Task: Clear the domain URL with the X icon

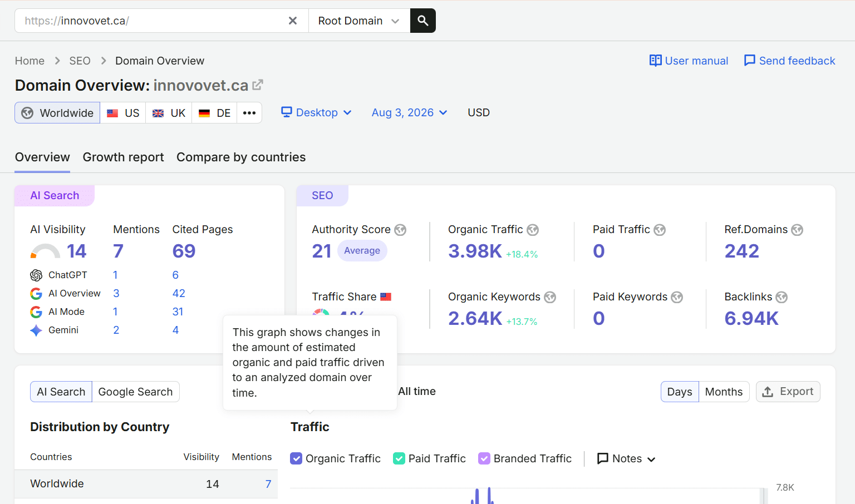Action: click(x=293, y=21)
